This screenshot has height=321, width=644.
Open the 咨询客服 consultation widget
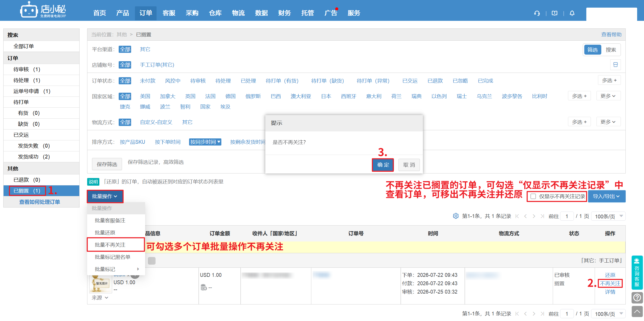tap(637, 272)
